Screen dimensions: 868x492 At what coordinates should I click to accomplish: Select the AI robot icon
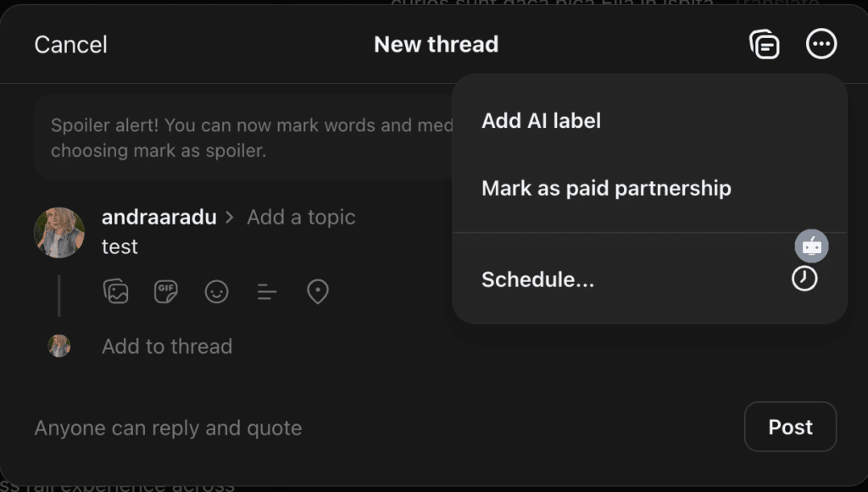(x=811, y=246)
